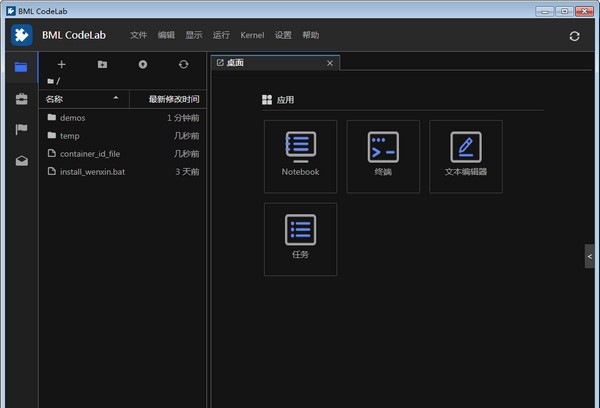This screenshot has height=408, width=600.
Task: Click the '1 分钟前' timestamp of demos
Action: click(183, 118)
